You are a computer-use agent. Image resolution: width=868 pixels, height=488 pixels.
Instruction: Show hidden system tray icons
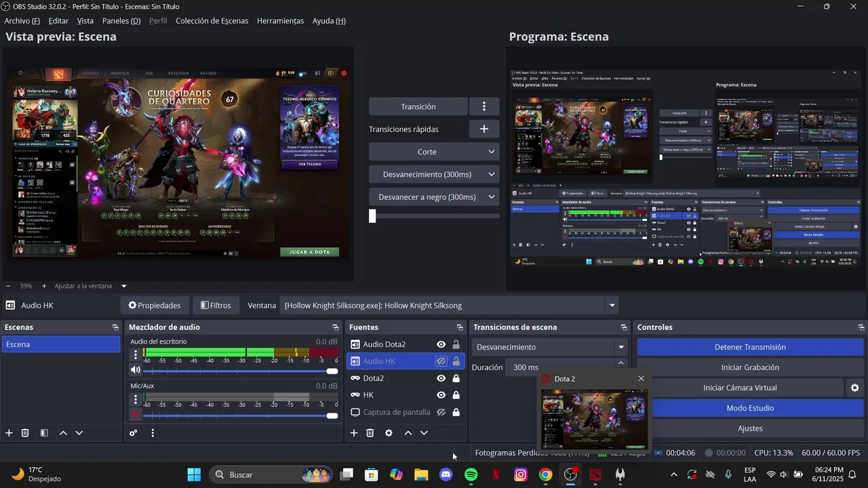tap(673, 474)
